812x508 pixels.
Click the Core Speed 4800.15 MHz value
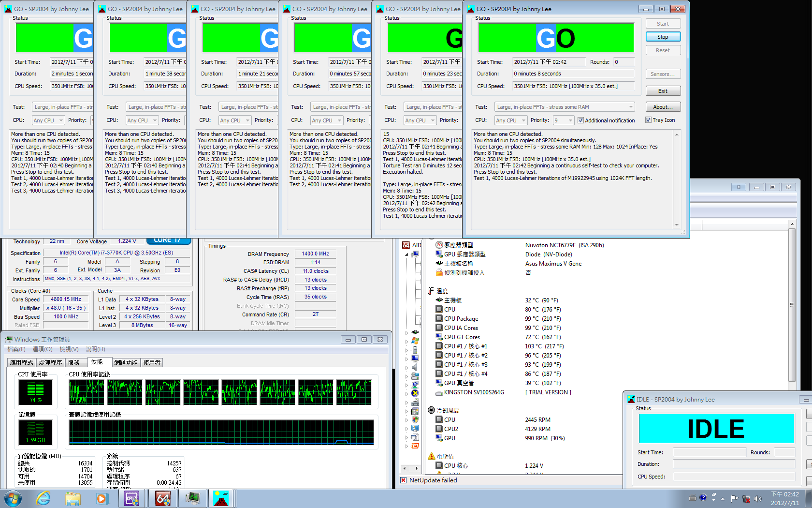[x=66, y=299]
